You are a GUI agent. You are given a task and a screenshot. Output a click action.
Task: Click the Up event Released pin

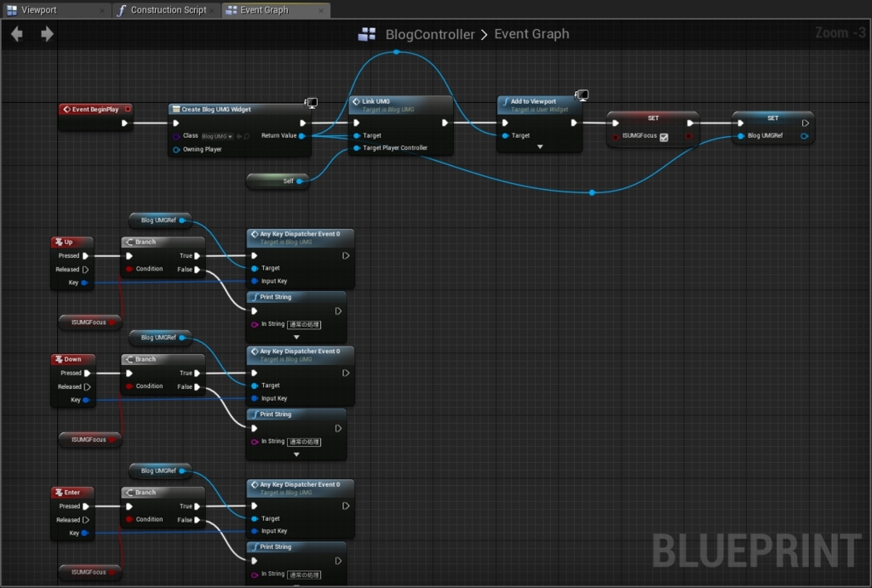tap(86, 270)
